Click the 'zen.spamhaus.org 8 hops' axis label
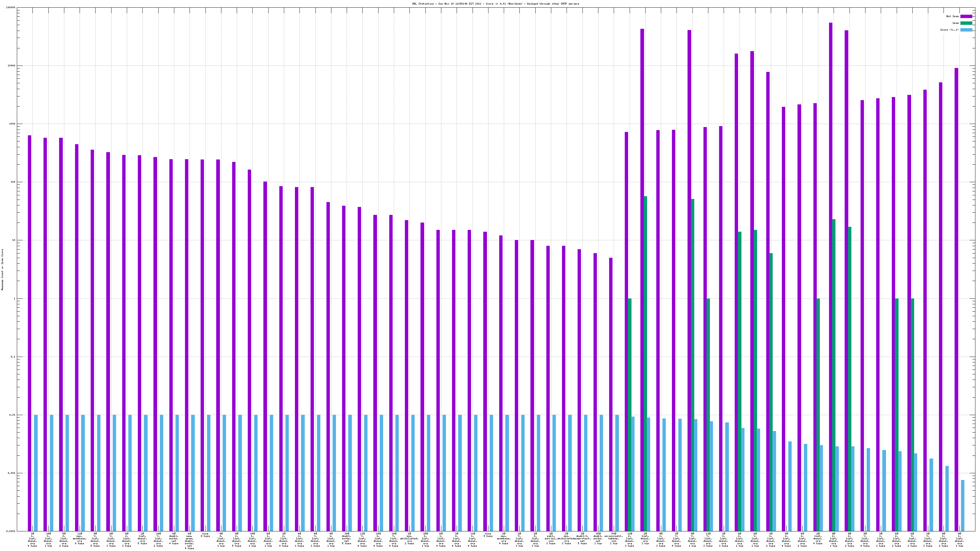The image size is (980, 551). [x=80, y=538]
